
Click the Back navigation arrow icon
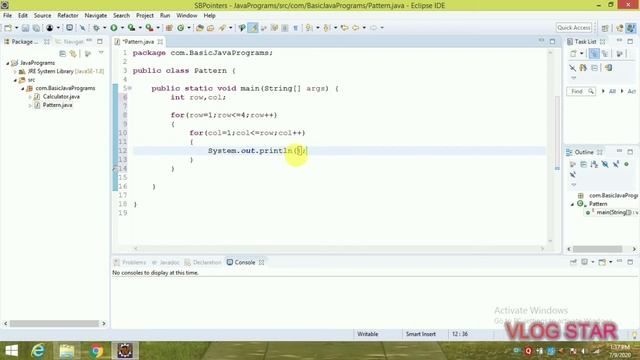click(356, 28)
